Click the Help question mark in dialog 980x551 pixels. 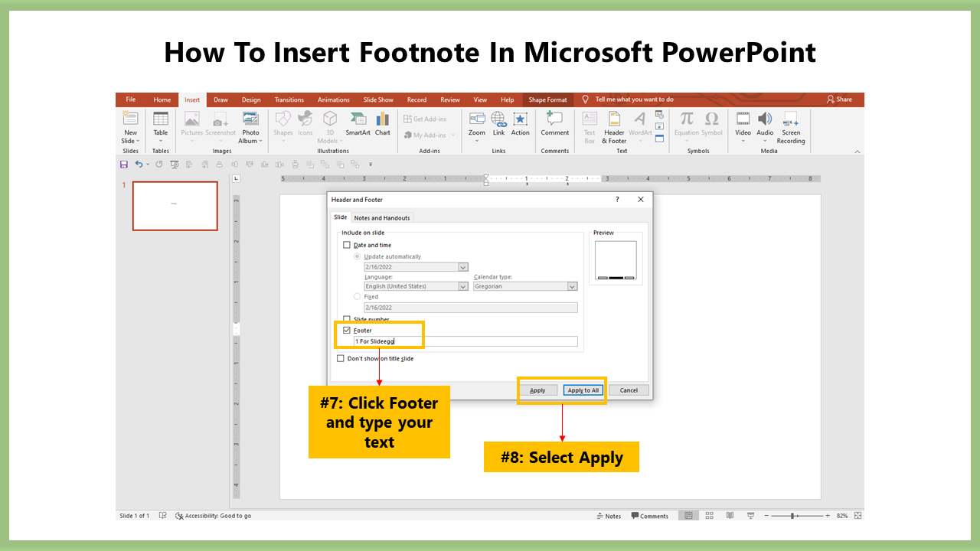(617, 200)
